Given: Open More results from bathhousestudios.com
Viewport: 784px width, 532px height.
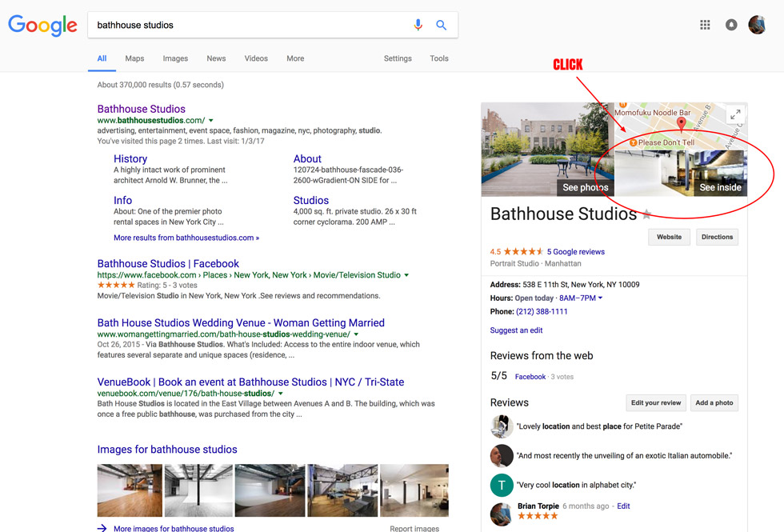Looking at the screenshot, I should [186, 238].
